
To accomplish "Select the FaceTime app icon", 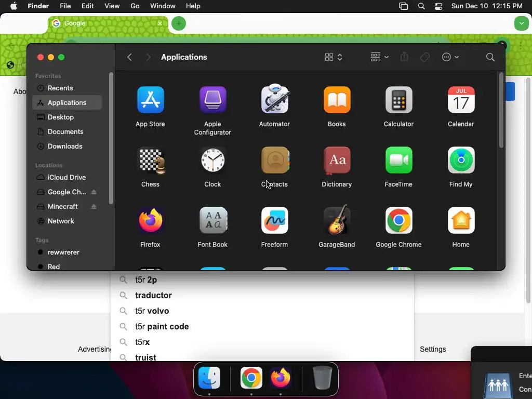I will (x=398, y=160).
